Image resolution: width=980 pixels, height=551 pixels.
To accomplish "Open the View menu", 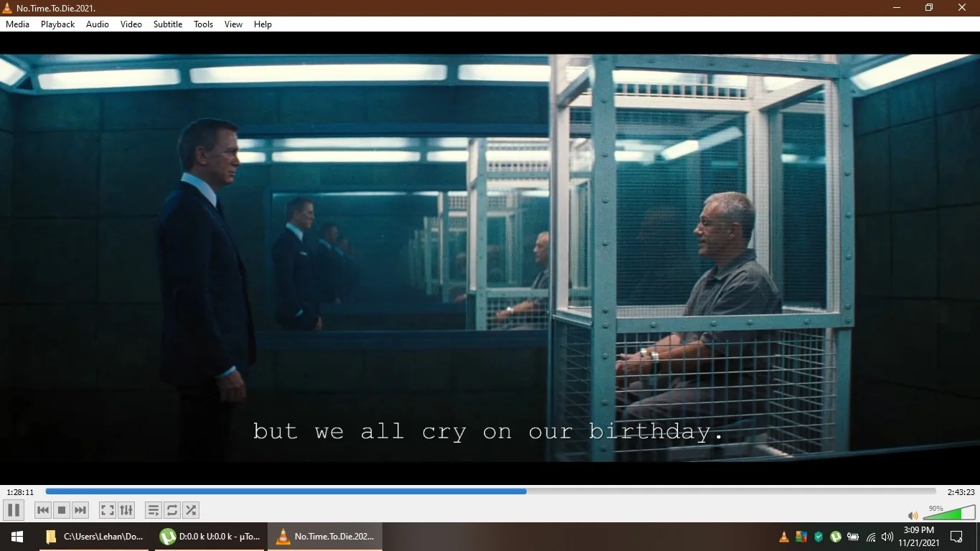I will [x=234, y=24].
